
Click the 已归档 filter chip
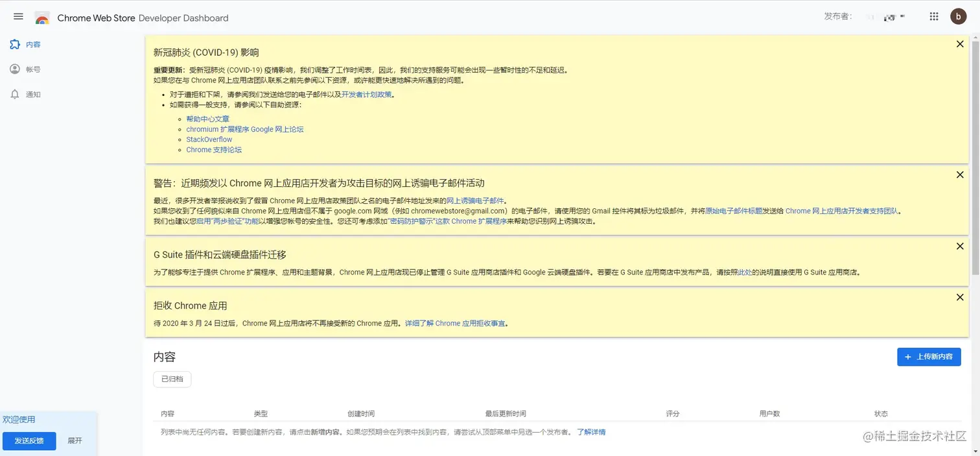(172, 379)
